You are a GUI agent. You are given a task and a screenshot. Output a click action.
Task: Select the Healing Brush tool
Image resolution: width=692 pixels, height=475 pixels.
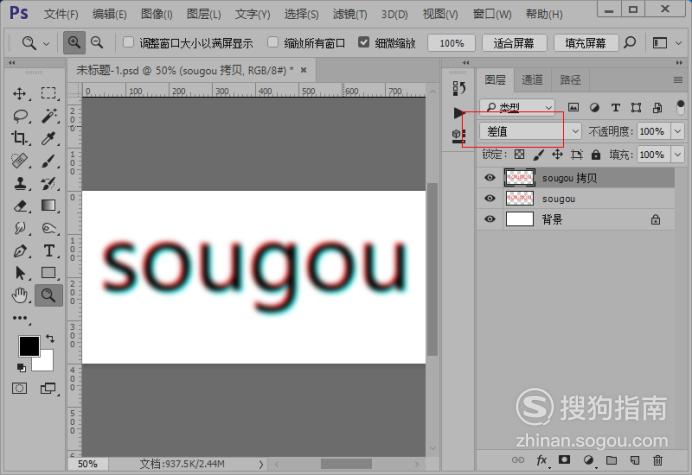click(19, 161)
